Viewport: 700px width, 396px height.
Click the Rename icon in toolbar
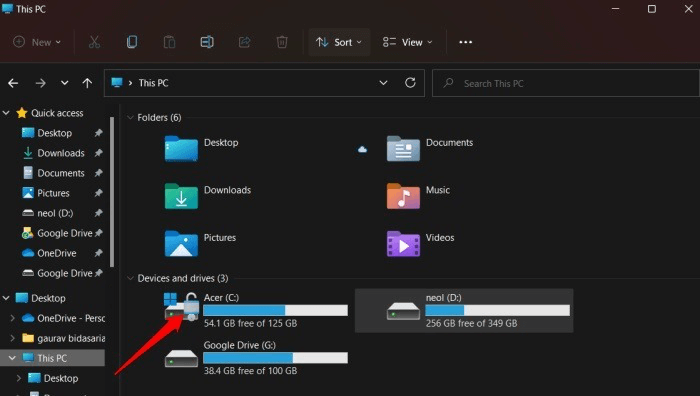point(207,42)
